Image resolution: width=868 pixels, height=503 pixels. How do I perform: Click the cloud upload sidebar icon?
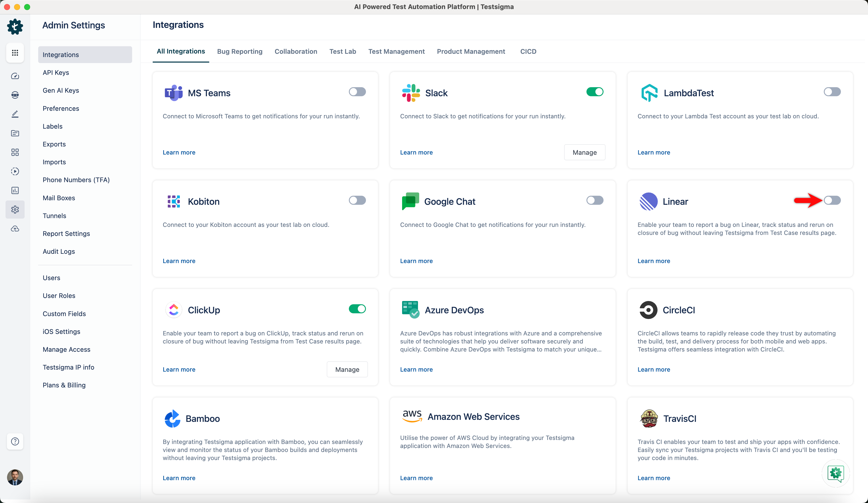click(15, 228)
